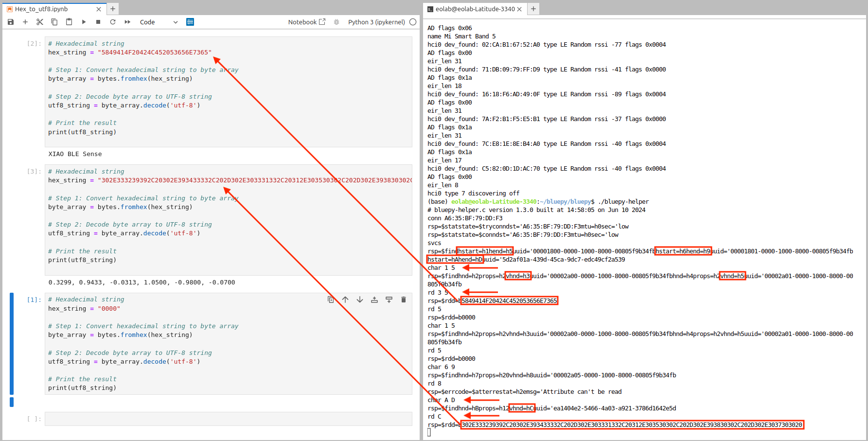The height and width of the screenshot is (441, 868).
Task: Insert a cell below with the plus icon
Action: pyautogui.click(x=25, y=22)
